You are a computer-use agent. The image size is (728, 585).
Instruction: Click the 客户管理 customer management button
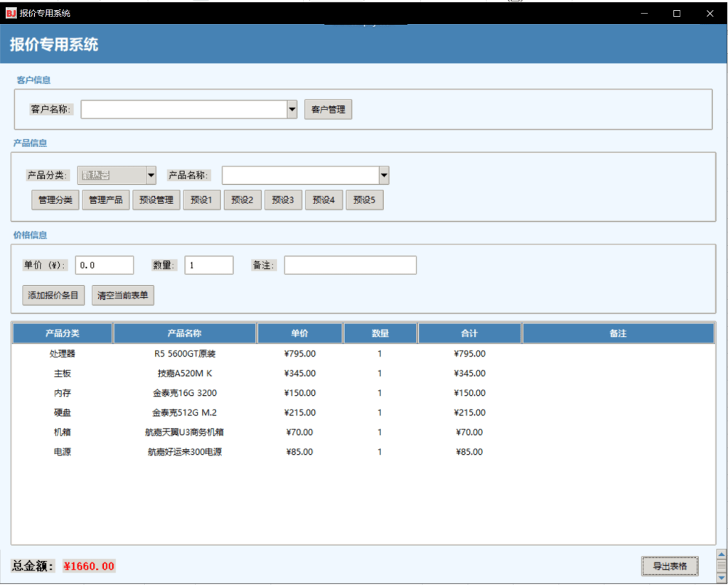(x=328, y=109)
